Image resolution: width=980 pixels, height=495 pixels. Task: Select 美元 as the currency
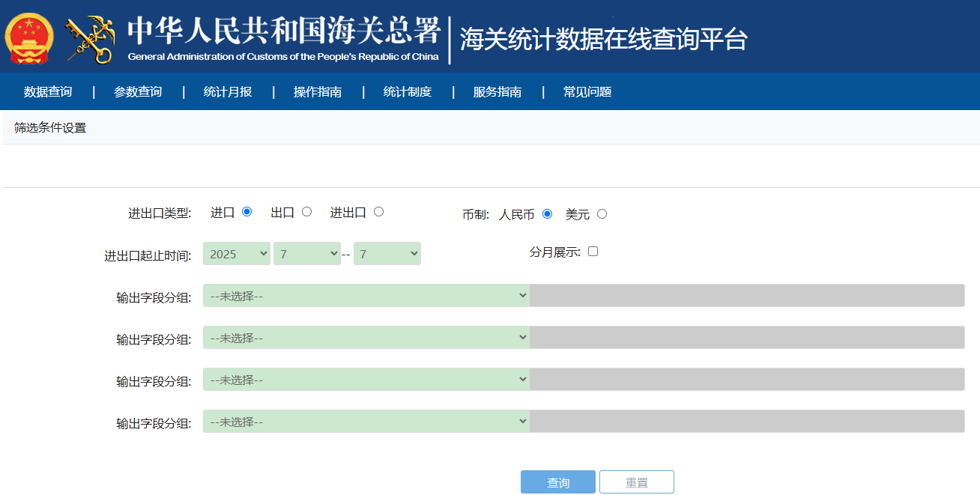point(603,213)
